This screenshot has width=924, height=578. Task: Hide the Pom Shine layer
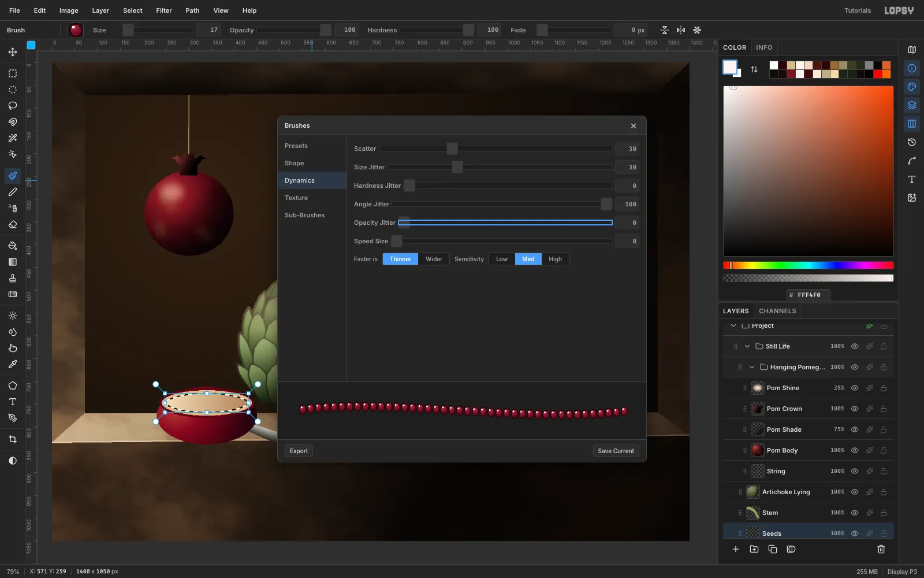(855, 388)
